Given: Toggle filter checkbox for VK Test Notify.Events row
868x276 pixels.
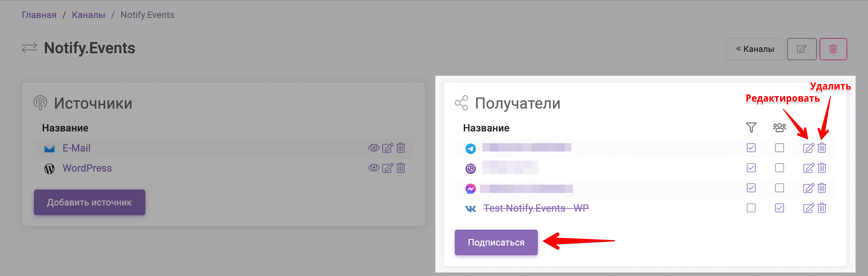Looking at the screenshot, I should click(x=751, y=208).
